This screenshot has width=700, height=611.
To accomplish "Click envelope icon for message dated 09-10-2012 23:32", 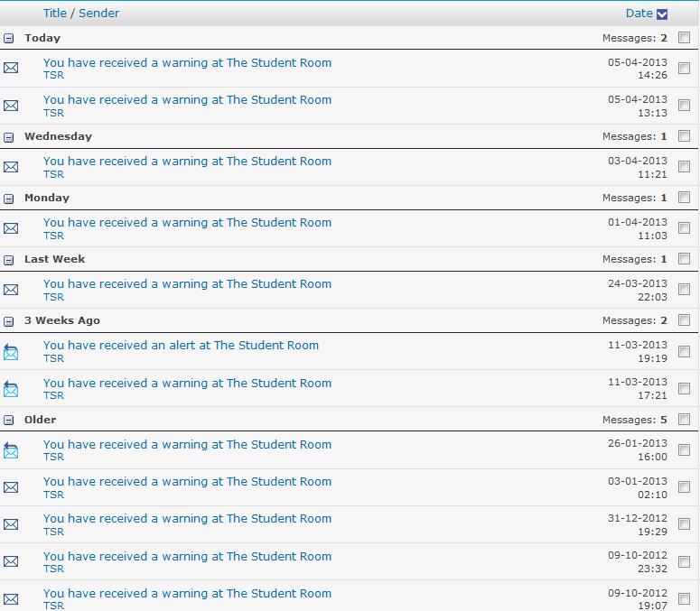I will coord(11,561).
